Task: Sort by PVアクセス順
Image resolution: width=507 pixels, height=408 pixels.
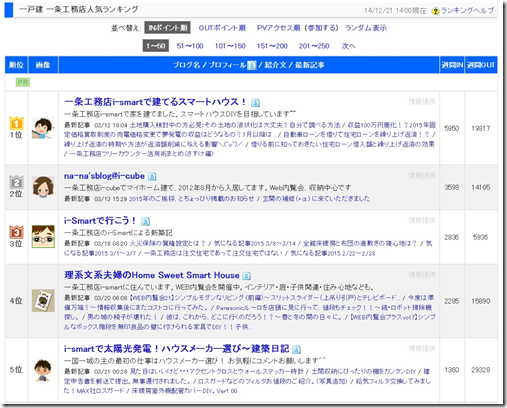Action: pos(279,28)
